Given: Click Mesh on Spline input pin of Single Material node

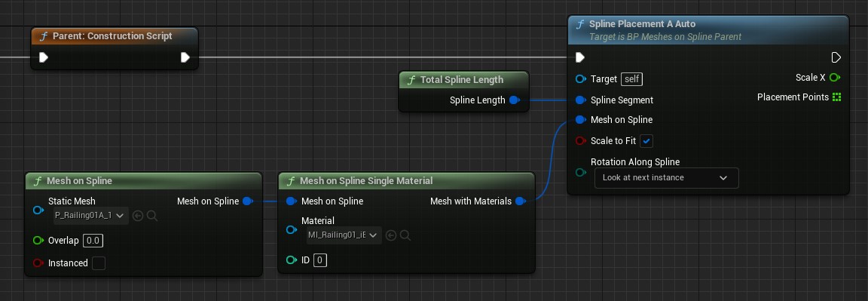Looking at the screenshot, I should [x=291, y=201].
